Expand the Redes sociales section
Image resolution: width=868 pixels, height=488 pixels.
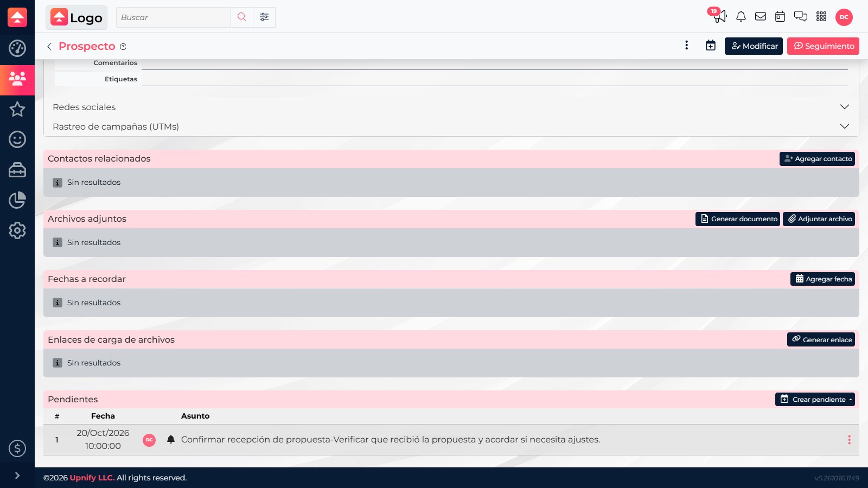coord(451,107)
